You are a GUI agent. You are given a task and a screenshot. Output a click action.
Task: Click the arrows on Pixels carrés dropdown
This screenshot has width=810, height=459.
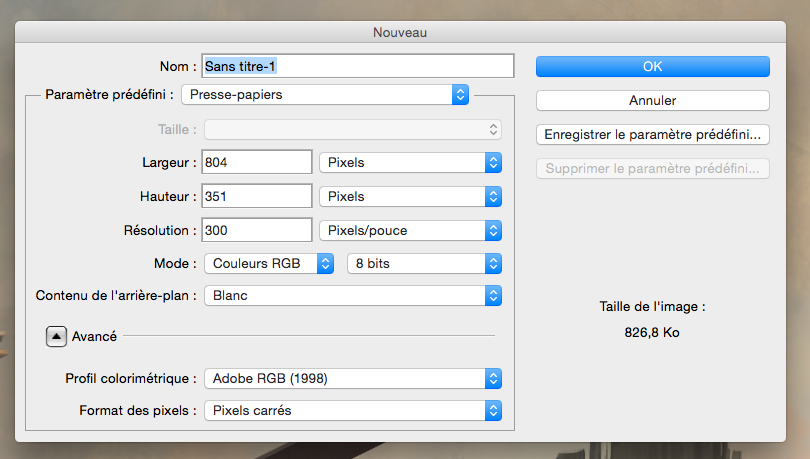coord(492,411)
